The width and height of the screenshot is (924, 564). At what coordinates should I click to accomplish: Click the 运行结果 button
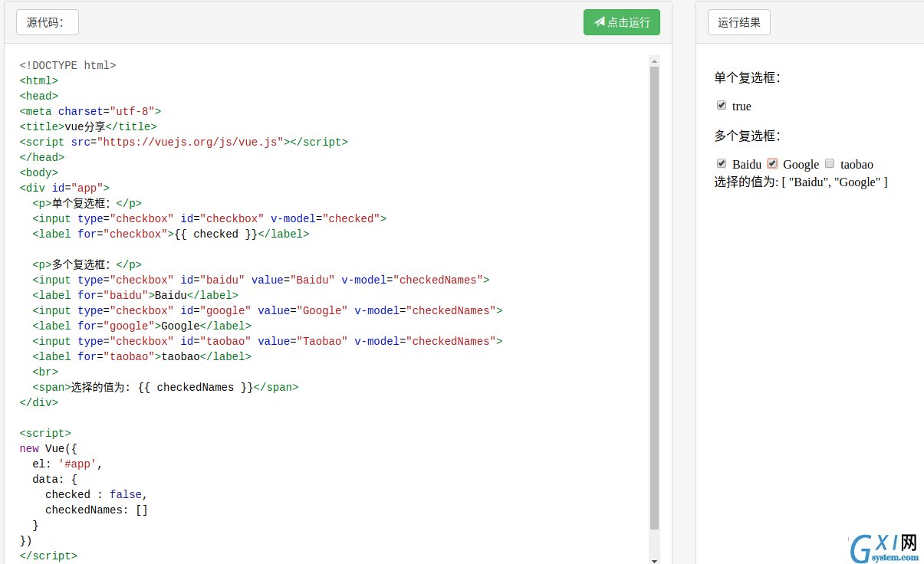pos(739,22)
